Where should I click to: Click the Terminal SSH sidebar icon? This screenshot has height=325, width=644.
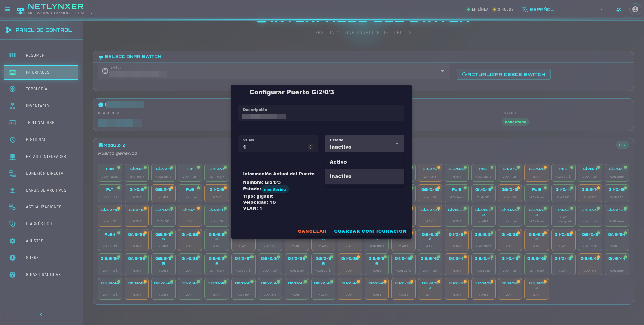pyautogui.click(x=13, y=123)
